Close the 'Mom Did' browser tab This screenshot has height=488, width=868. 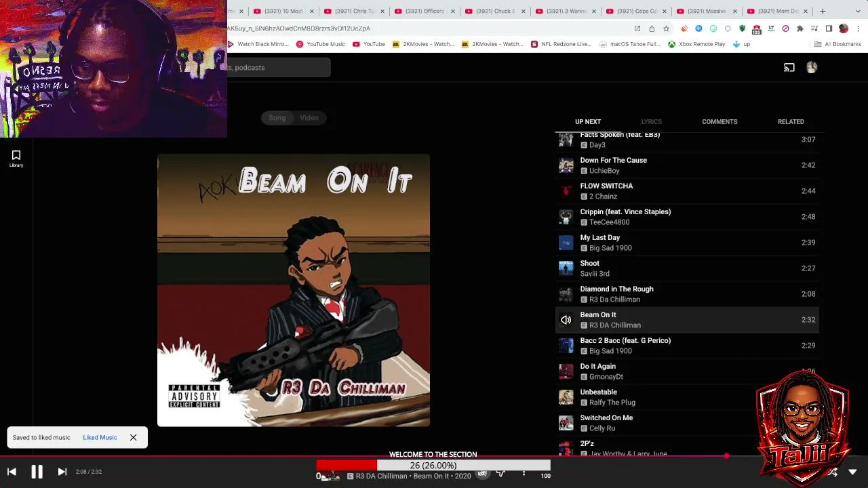coord(806,11)
